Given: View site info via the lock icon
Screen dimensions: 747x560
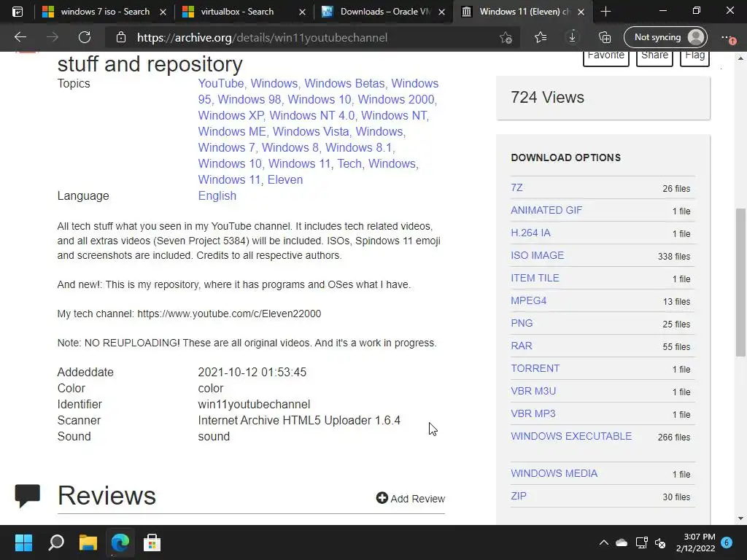Looking at the screenshot, I should [x=121, y=37].
